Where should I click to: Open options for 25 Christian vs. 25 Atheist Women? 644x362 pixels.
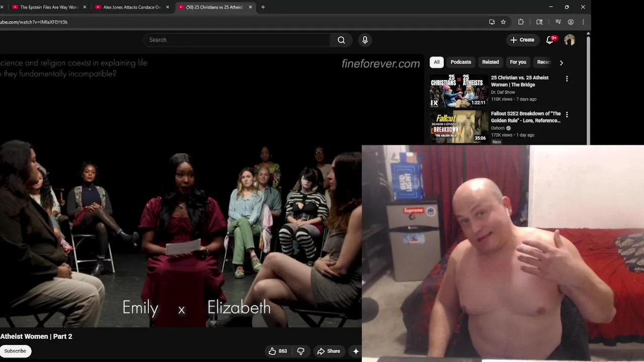coord(567,79)
